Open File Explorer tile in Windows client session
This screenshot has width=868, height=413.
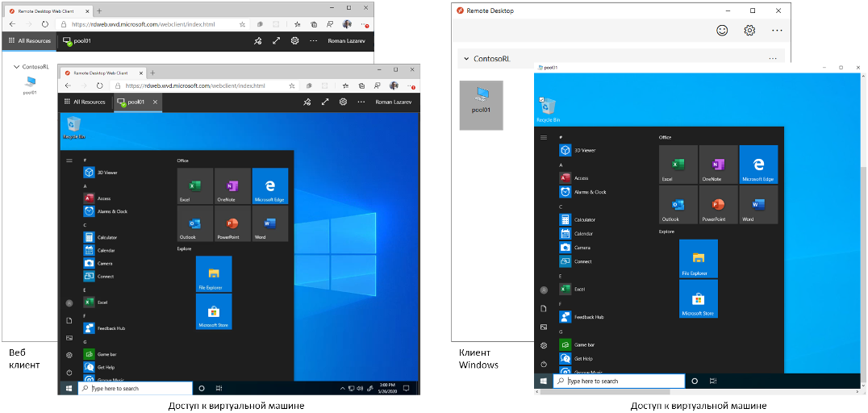[x=699, y=259]
